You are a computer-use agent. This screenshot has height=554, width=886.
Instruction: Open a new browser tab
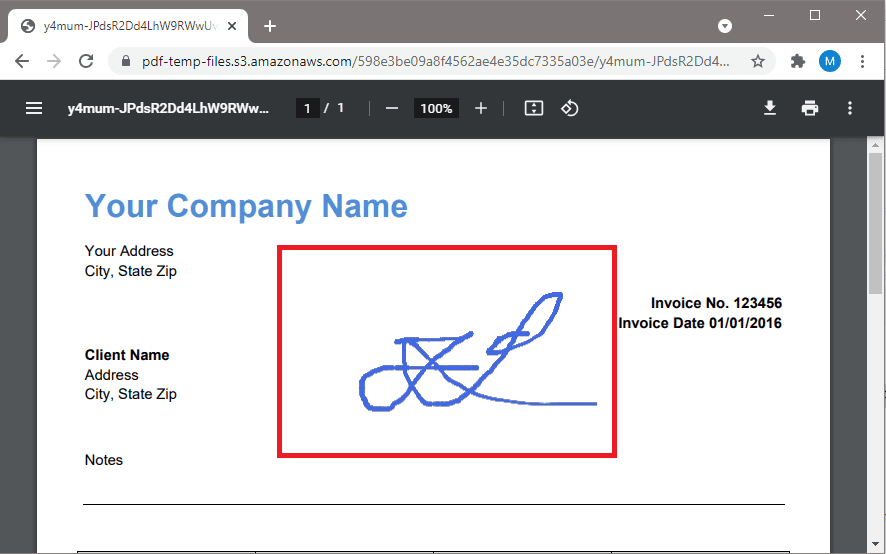point(269,26)
